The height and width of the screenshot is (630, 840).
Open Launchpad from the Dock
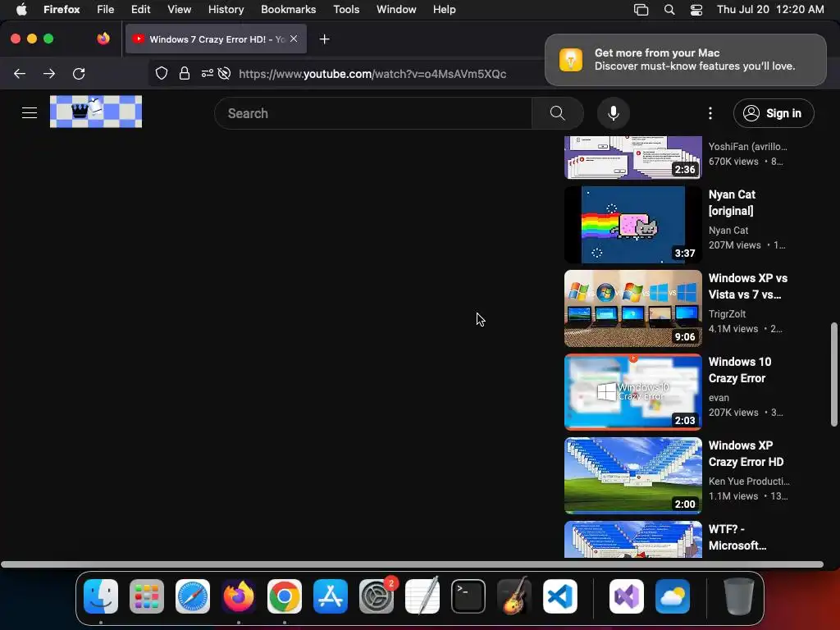point(147,596)
